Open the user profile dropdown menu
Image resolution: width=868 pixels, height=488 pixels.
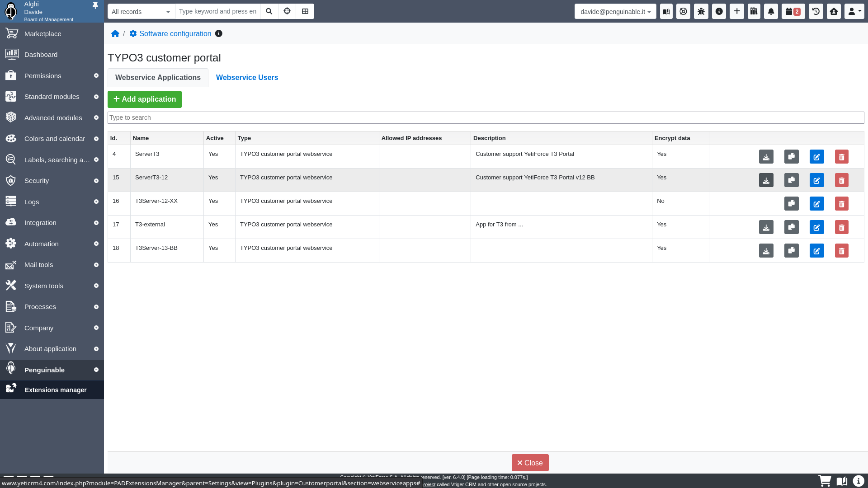point(854,11)
